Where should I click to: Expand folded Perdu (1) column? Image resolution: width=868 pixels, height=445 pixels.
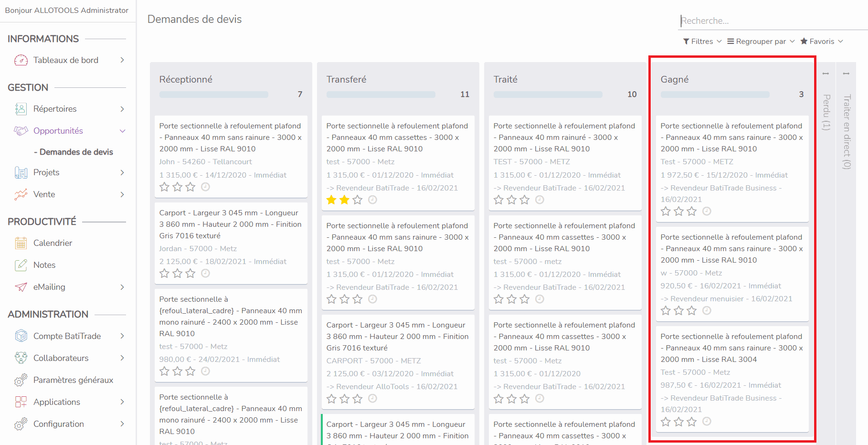[x=826, y=112]
